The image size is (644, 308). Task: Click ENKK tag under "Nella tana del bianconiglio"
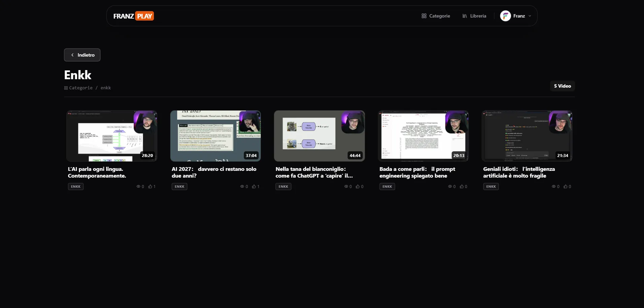tap(283, 187)
